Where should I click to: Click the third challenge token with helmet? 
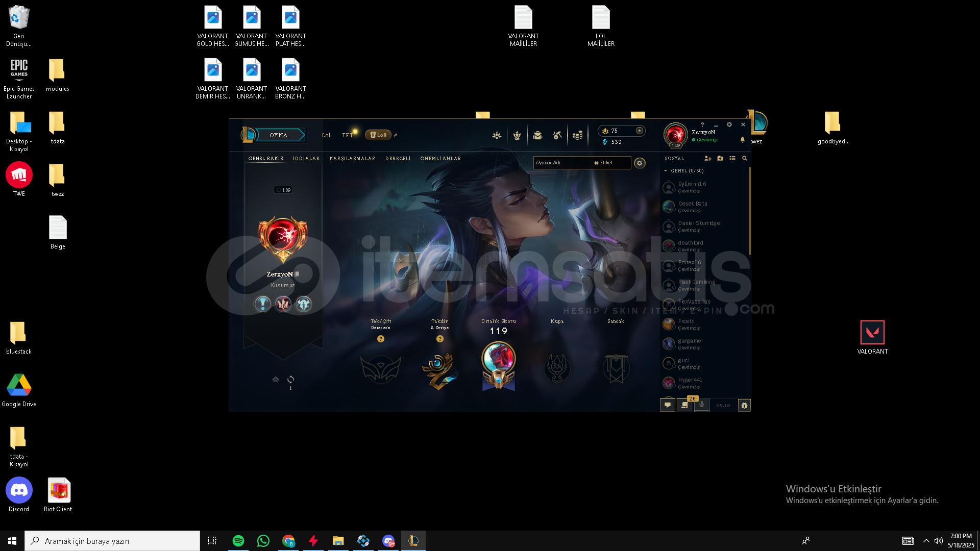[x=304, y=304]
